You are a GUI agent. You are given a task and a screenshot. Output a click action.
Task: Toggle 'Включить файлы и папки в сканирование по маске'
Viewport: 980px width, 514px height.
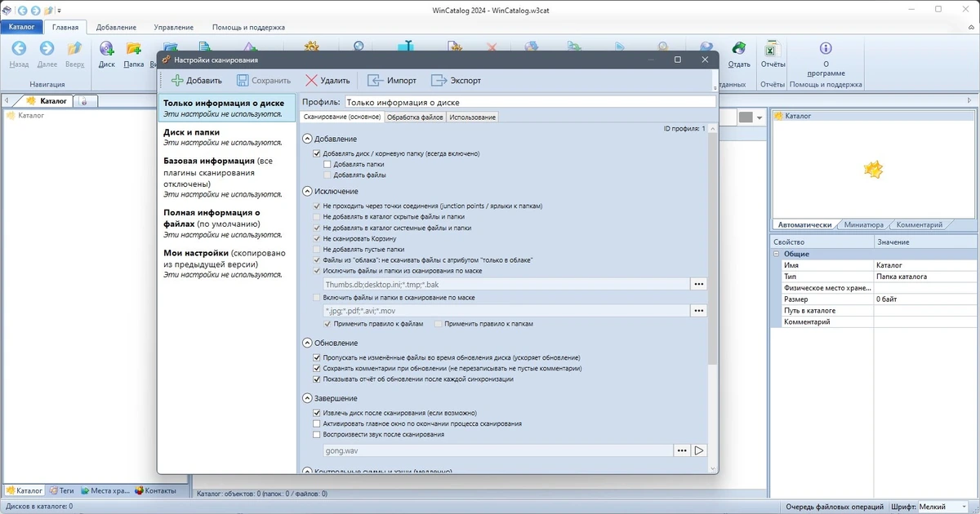[317, 298]
